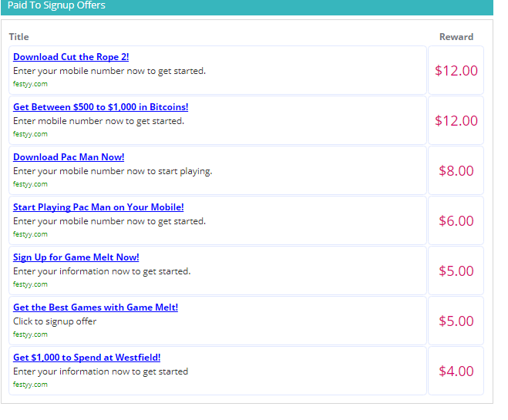Click the 'Paid To Signup Offers' panel header

[x=56, y=6]
